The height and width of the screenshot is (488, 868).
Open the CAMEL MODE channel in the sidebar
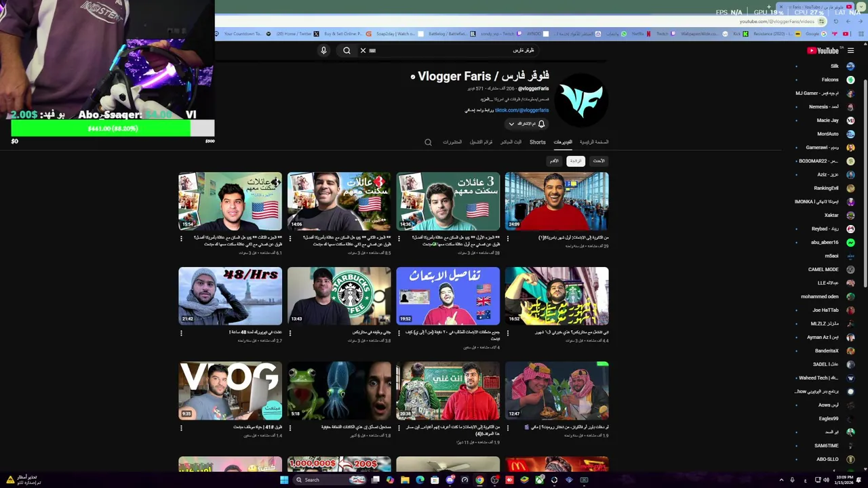coord(823,269)
